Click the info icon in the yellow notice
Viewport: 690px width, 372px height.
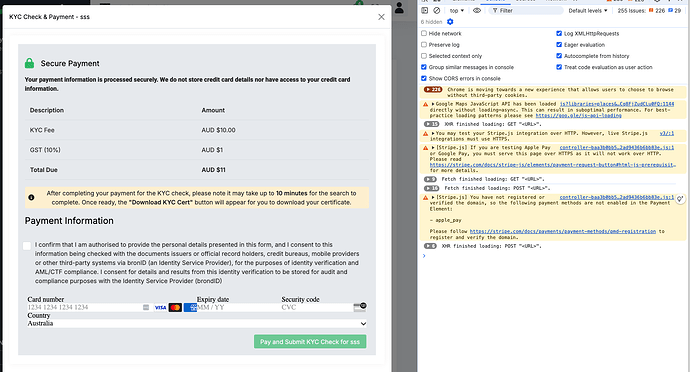pos(31,198)
